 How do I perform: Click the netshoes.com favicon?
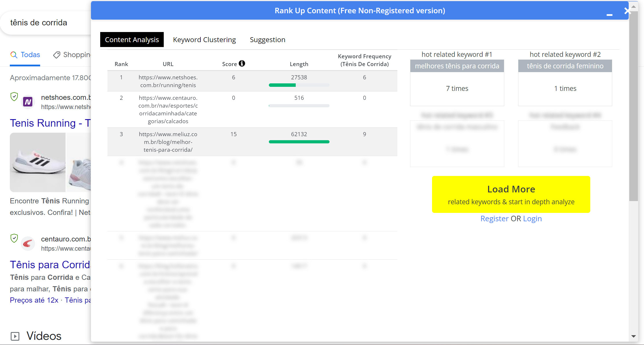tap(28, 101)
